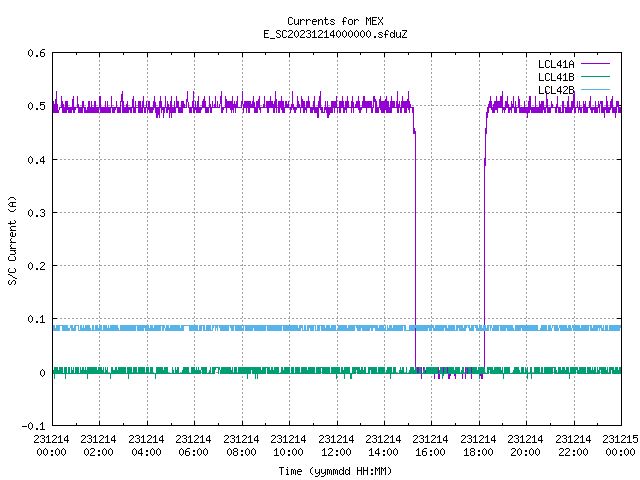
Task: Click the LCL42B legend label
Action: pos(556,90)
